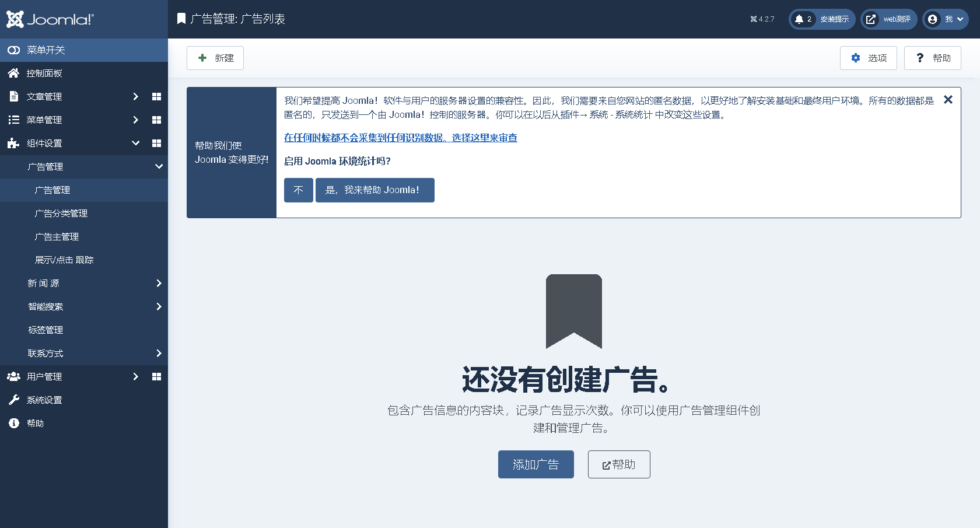Click the 帮助 info icon in sidebar

[x=14, y=424]
